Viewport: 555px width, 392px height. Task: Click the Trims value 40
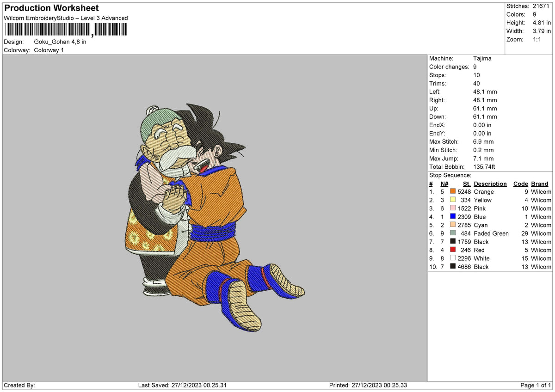477,83
